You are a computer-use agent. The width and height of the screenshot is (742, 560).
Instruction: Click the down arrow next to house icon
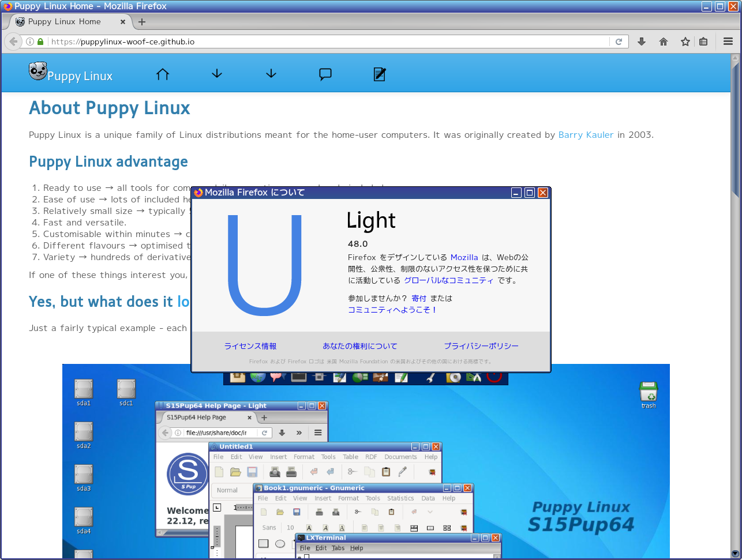coord(217,74)
